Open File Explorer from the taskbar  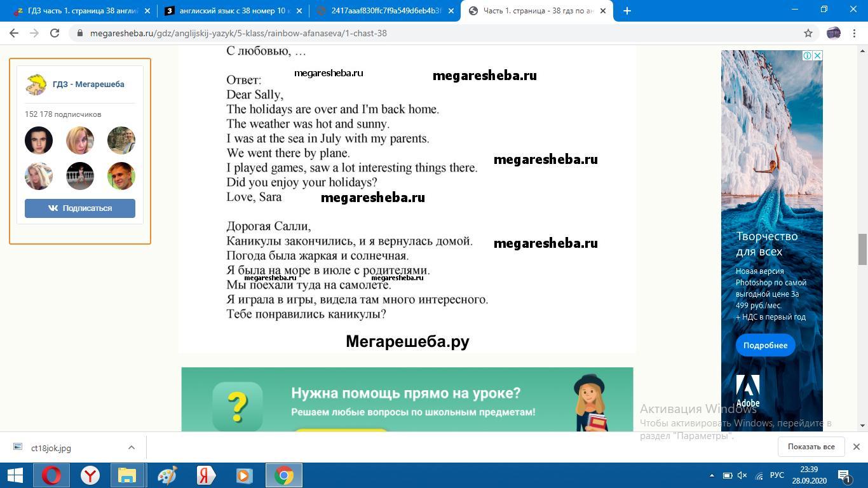[128, 475]
